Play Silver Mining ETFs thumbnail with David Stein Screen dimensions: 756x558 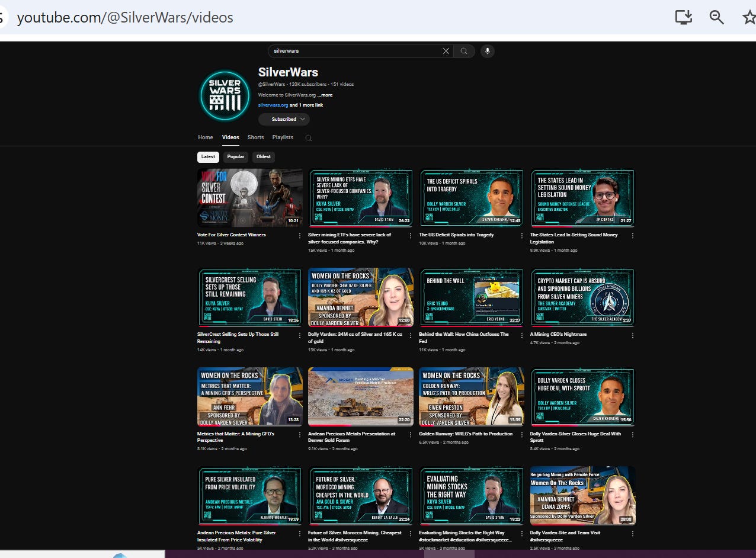pyautogui.click(x=361, y=198)
